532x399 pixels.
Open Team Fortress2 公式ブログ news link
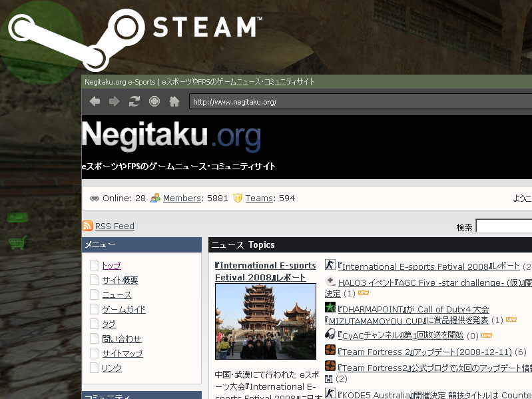tap(435, 368)
